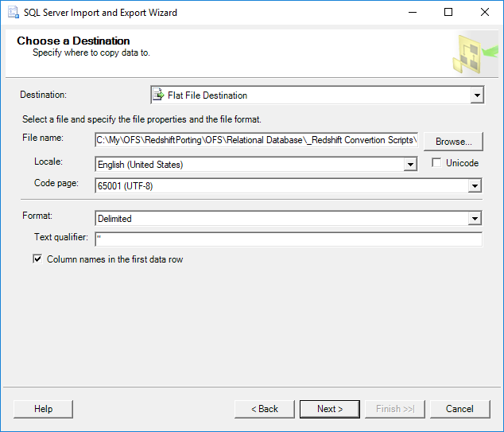Image resolution: width=504 pixels, height=432 pixels.
Task: Go to the previous step with Back
Action: [264, 409]
